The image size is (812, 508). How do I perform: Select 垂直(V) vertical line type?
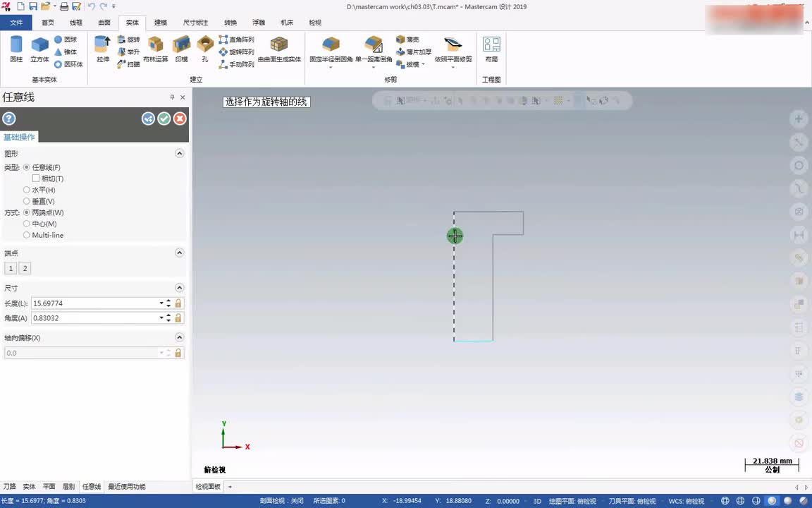[26, 201]
